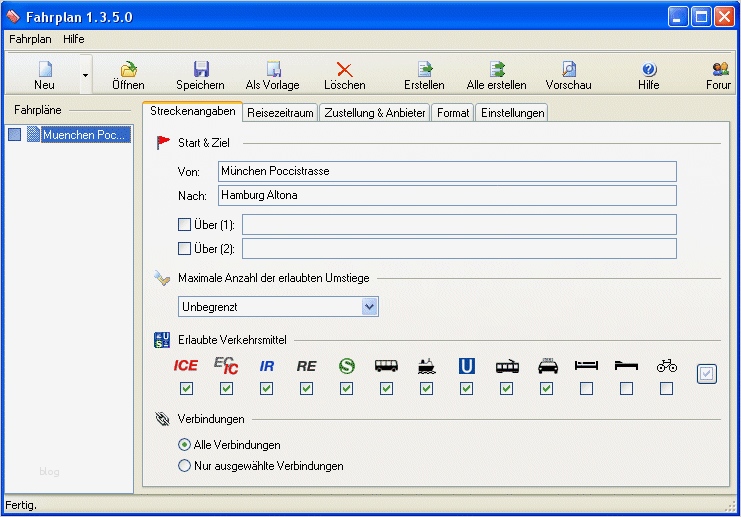Image resolution: width=741 pixels, height=517 pixels.
Task: Click the Von departure field
Action: point(447,171)
